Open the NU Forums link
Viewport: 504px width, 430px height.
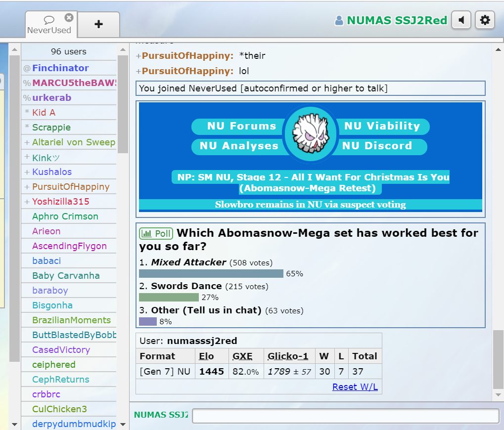(234, 126)
